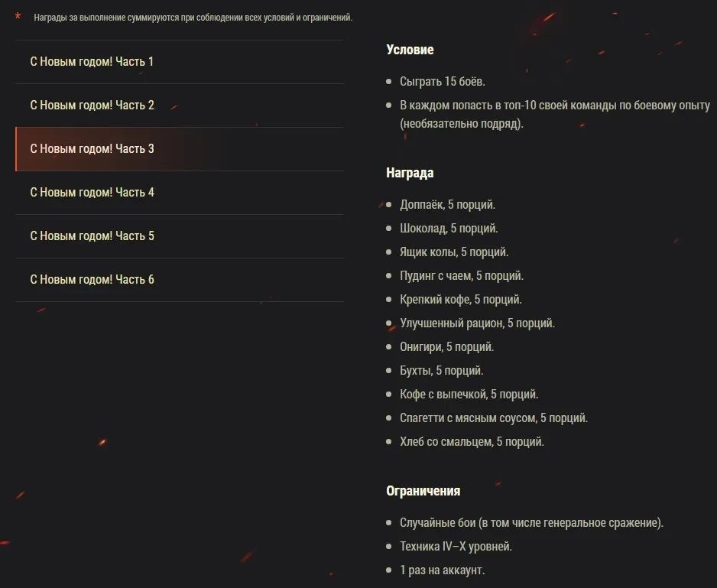The width and height of the screenshot is (717, 588).
Task: Click the "Условие" section heading
Action: (x=410, y=50)
